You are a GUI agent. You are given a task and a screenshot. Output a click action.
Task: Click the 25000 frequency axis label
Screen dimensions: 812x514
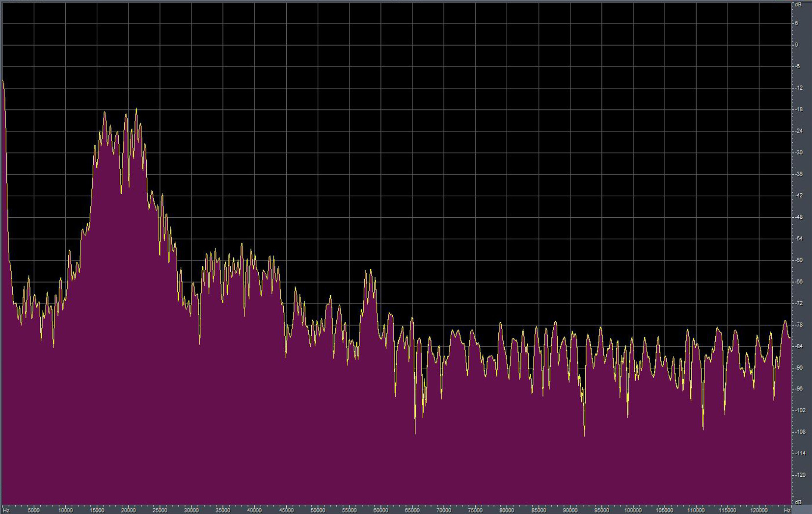(x=160, y=511)
